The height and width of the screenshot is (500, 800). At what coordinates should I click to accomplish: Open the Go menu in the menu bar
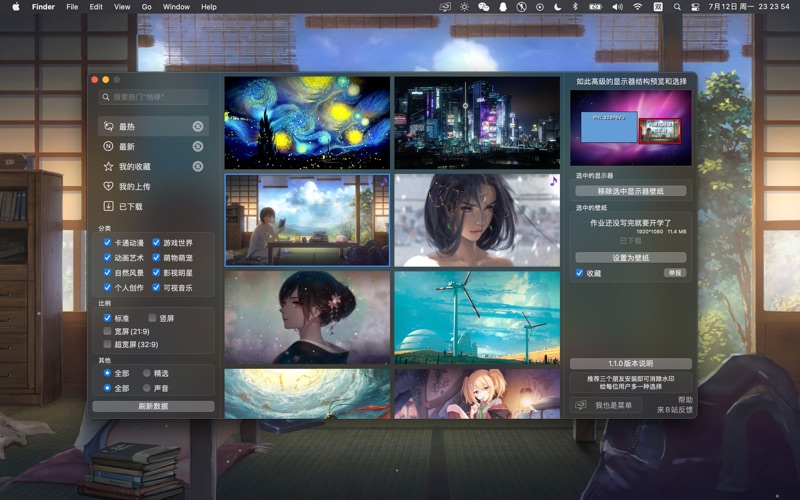(147, 7)
